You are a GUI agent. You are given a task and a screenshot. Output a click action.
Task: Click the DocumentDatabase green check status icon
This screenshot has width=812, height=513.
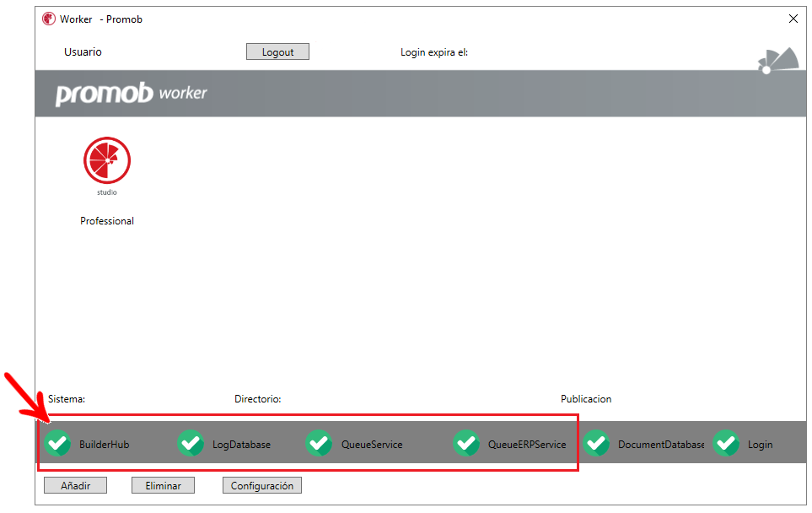[x=596, y=443]
